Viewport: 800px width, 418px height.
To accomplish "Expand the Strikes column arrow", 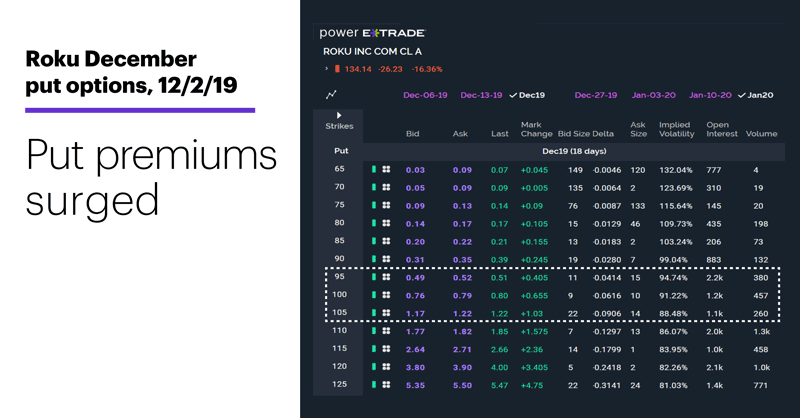I will 339,115.
